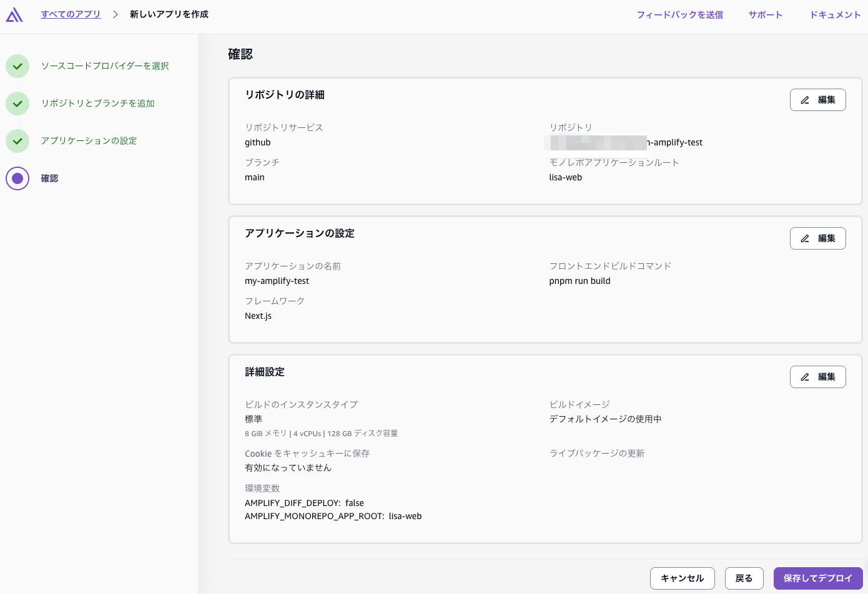Click the pencil icon on 詳細設定 card
The height and width of the screenshot is (594, 868).
[806, 376]
